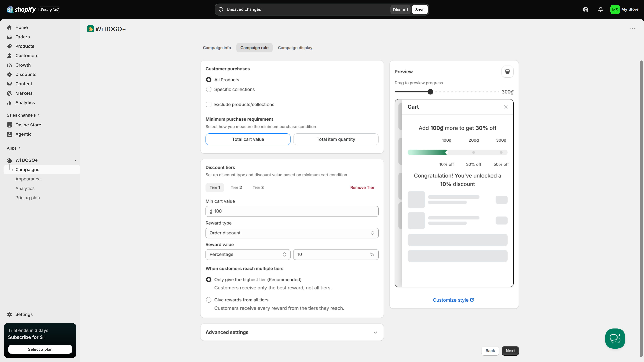Click the Next button

pyautogui.click(x=510, y=351)
